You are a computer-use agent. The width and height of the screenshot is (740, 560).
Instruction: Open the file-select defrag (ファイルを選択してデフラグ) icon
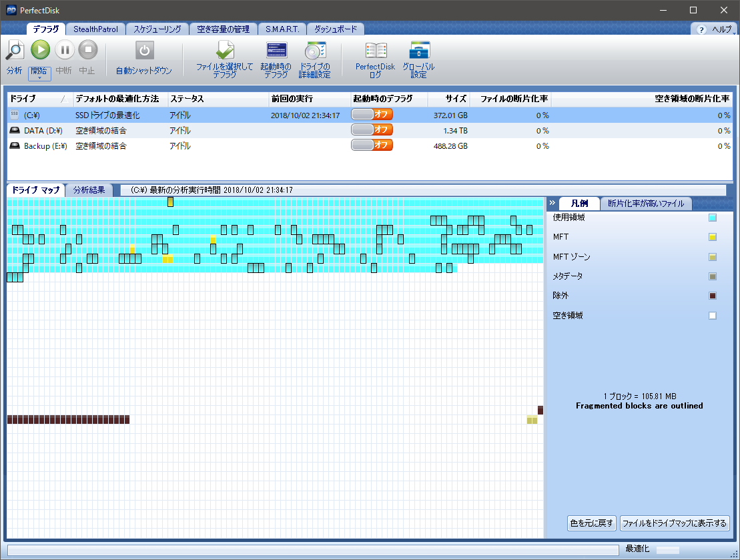225,50
